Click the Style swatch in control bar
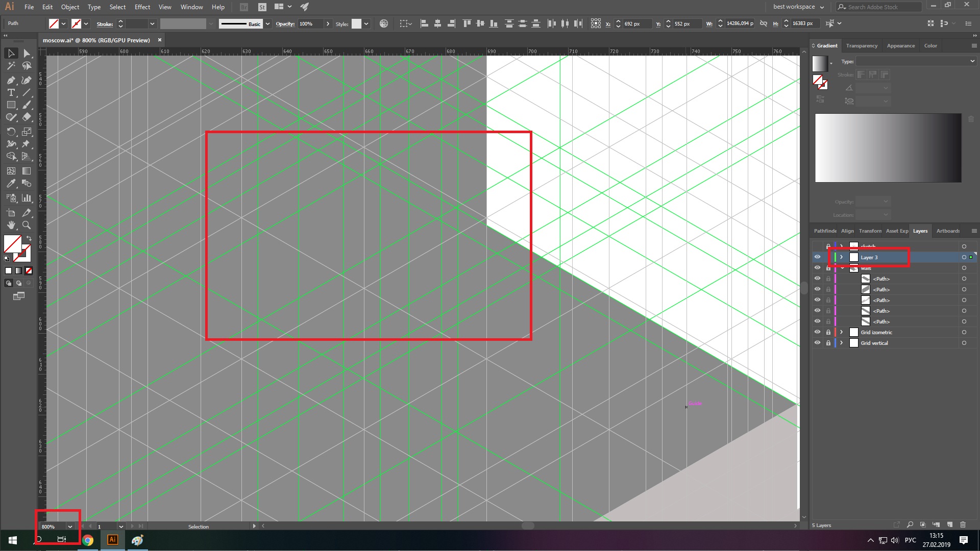Viewport: 980px width, 551px height. (356, 24)
